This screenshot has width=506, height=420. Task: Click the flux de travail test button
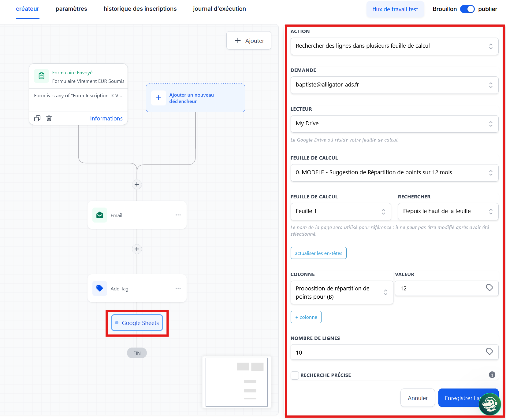[395, 9]
